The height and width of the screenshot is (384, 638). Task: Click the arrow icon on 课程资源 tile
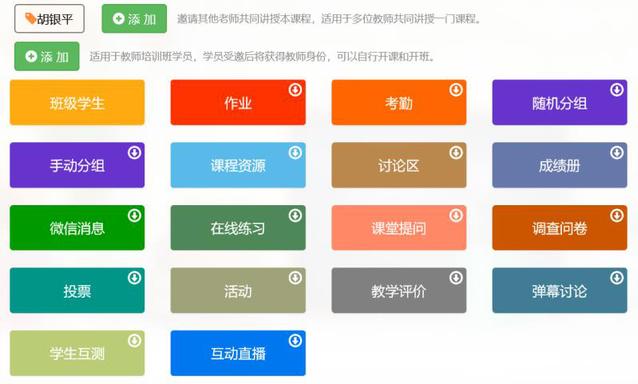tap(295, 153)
